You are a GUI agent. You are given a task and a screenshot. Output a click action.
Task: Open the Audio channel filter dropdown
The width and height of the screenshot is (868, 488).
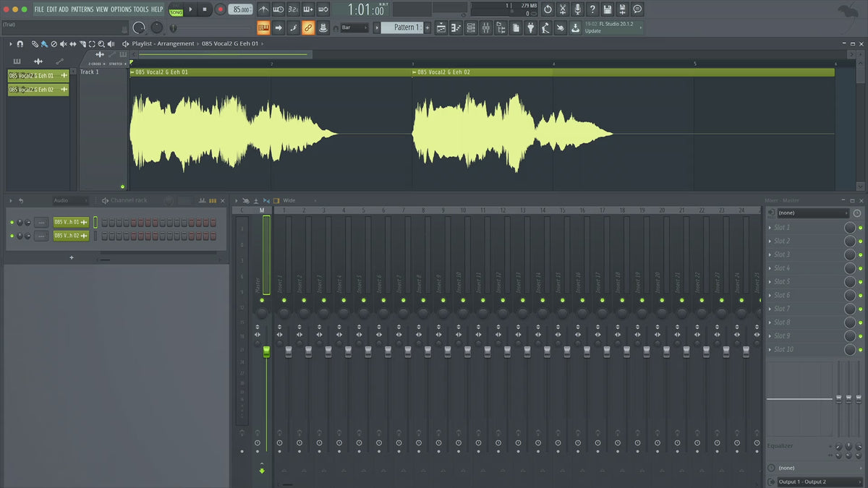pos(70,200)
